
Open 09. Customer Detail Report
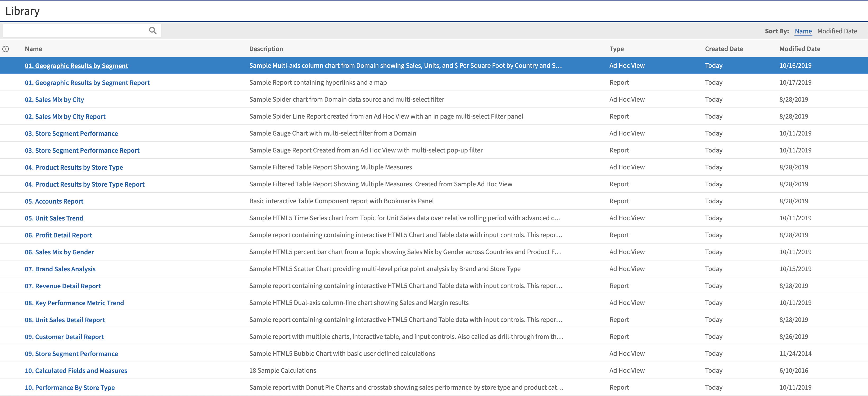tap(64, 337)
